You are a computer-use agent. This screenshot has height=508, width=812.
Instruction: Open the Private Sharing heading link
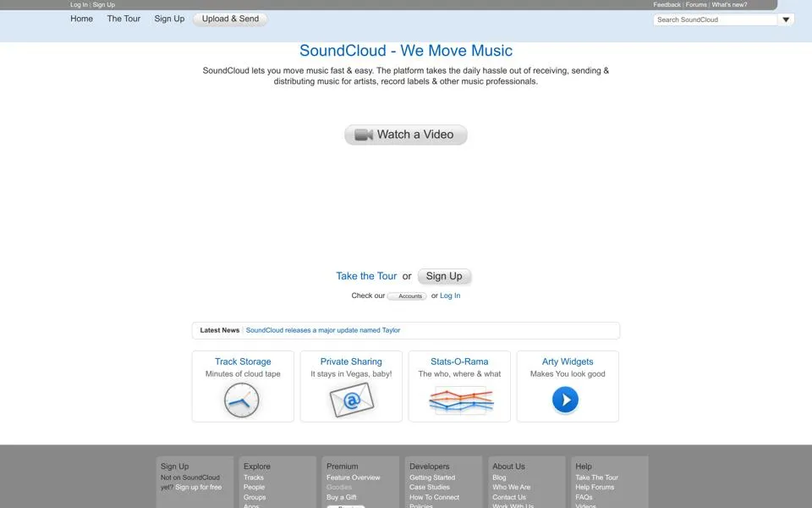click(351, 362)
